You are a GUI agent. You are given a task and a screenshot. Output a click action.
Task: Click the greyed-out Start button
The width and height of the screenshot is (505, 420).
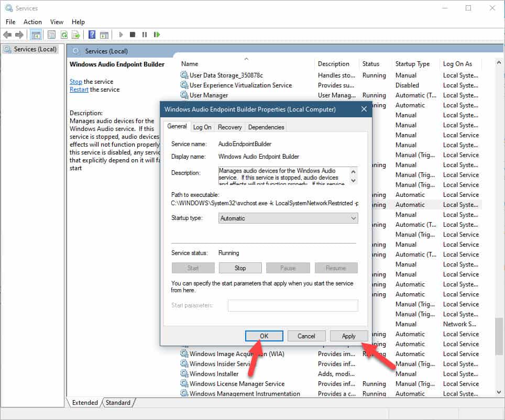point(193,268)
